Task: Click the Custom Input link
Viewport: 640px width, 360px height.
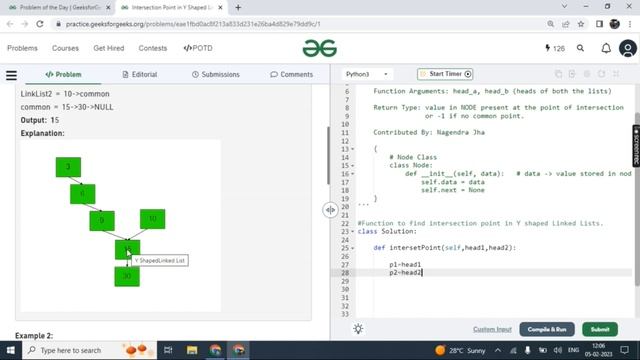Action: (x=492, y=329)
